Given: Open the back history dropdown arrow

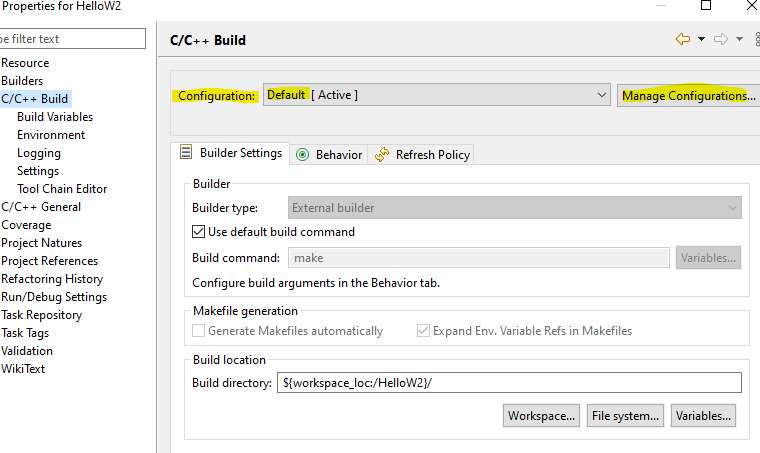Looking at the screenshot, I should click(701, 39).
